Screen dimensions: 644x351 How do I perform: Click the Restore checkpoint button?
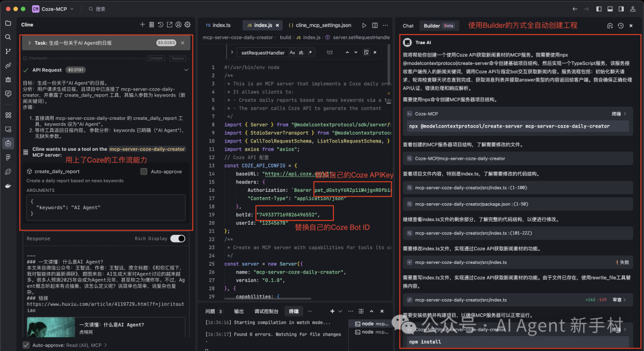178,58
